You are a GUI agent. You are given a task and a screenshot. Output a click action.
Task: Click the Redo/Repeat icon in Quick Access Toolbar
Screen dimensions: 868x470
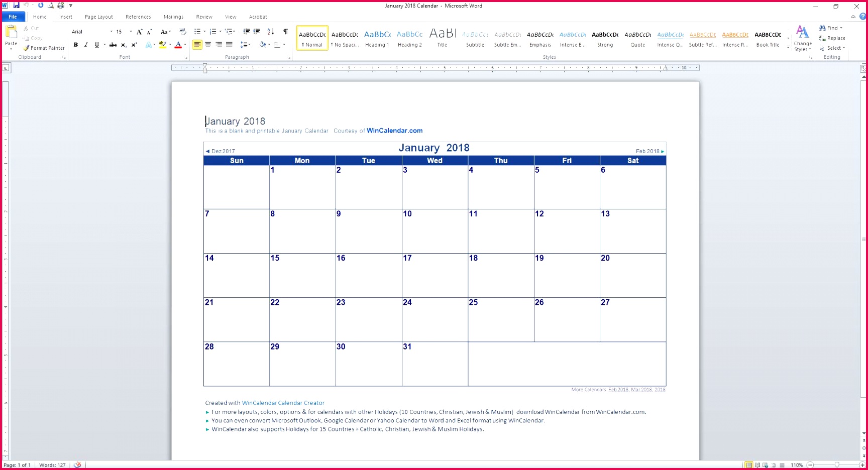[41, 6]
